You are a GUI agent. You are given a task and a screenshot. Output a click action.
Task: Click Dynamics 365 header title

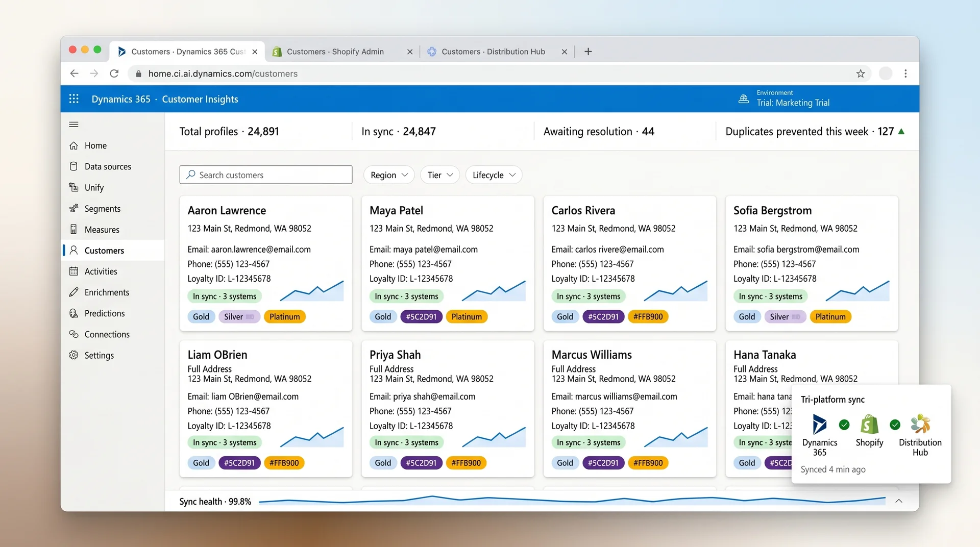click(121, 99)
